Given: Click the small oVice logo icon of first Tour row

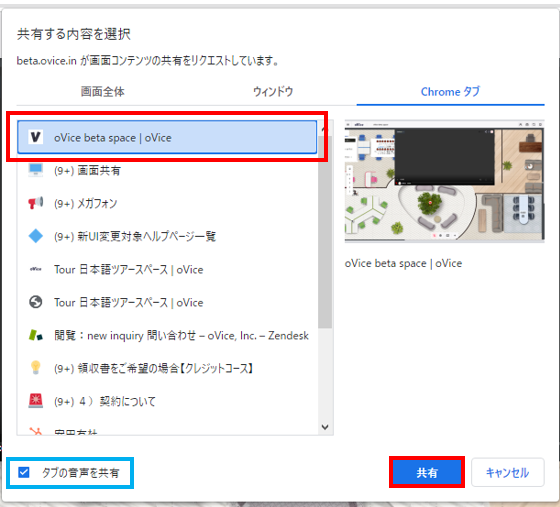Looking at the screenshot, I should coord(35,269).
